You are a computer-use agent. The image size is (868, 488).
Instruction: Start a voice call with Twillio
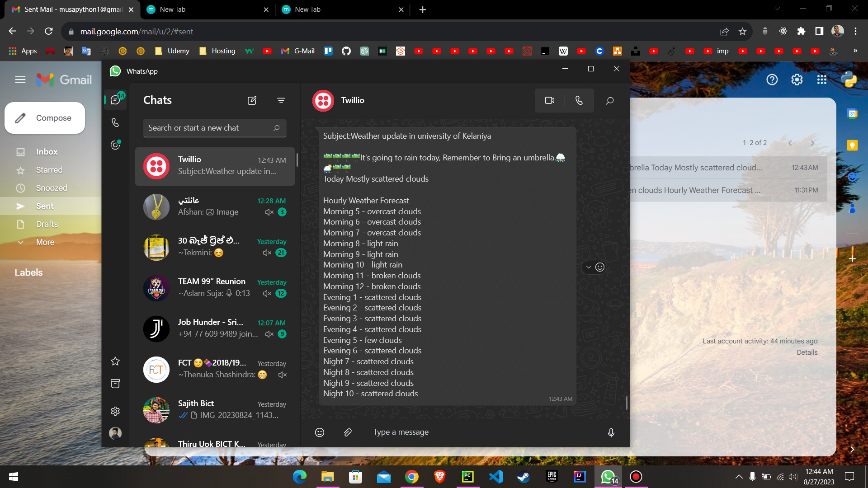coord(579,100)
